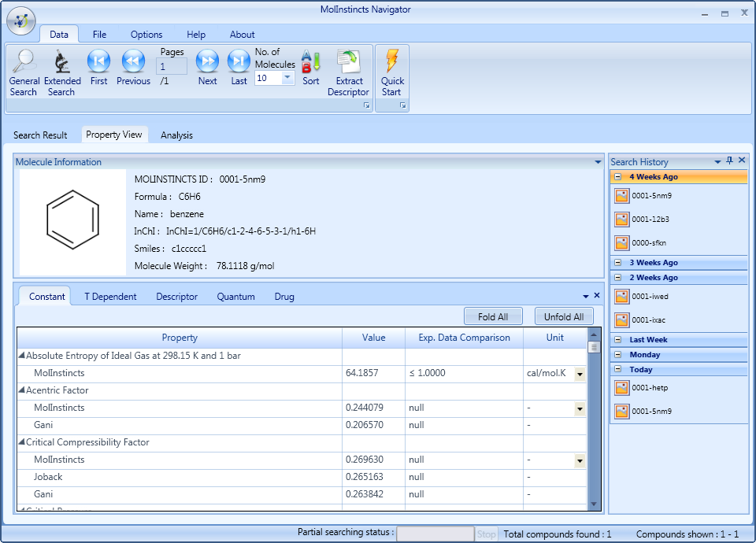This screenshot has height=543, width=756.
Task: Open unit dropdown for Acentric Factor MolInstincts row
Action: 580,408
